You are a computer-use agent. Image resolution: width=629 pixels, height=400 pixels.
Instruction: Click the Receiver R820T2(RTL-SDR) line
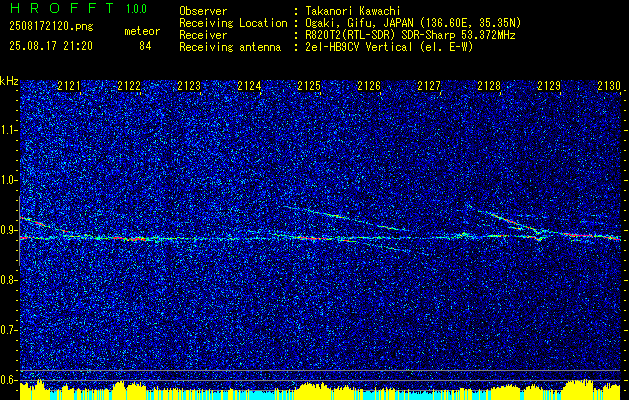point(410,35)
